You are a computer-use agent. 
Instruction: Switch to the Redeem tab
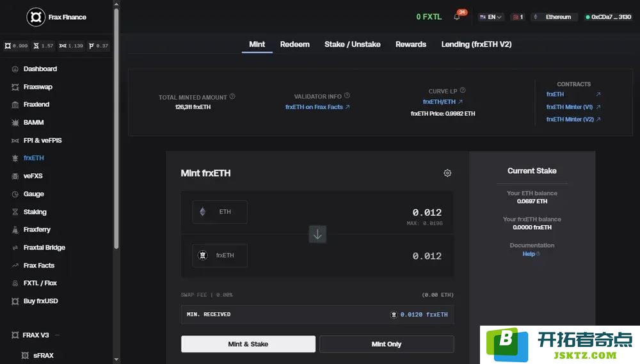tap(294, 45)
